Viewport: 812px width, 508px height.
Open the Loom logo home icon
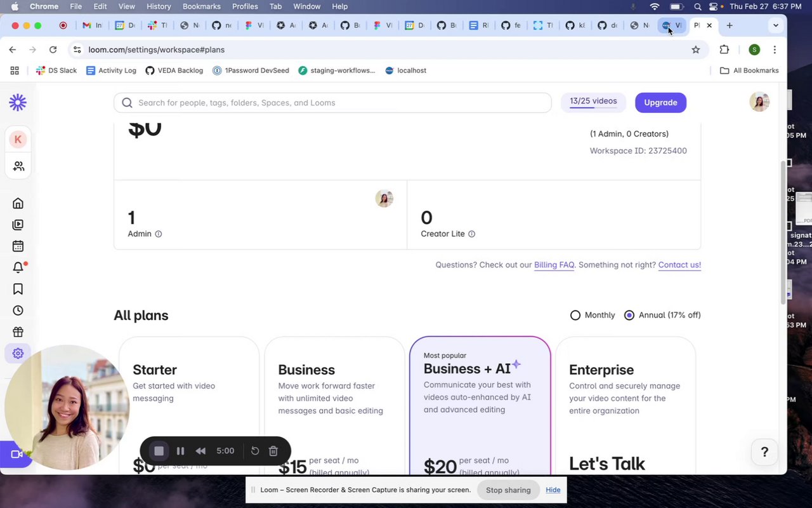click(x=18, y=102)
